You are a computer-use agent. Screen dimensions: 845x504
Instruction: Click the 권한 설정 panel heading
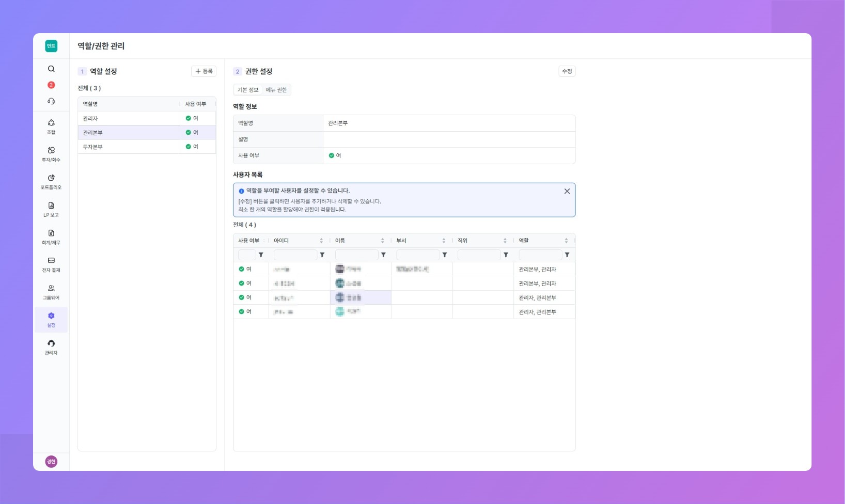(259, 71)
